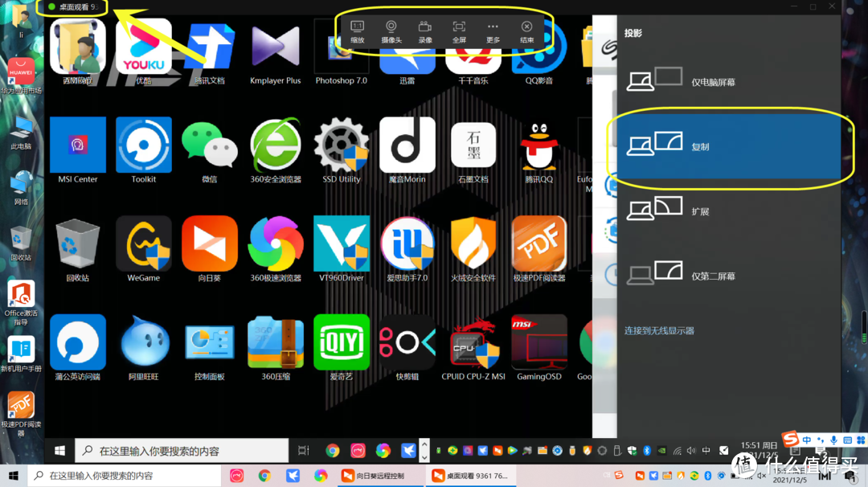Open the 更多 more options menu
This screenshot has height=487, width=868.
493,32
